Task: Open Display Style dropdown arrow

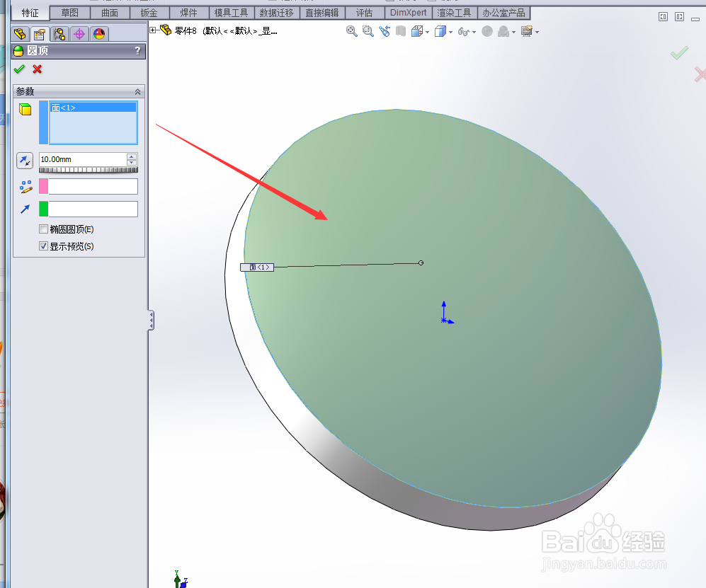Action: pos(450,32)
